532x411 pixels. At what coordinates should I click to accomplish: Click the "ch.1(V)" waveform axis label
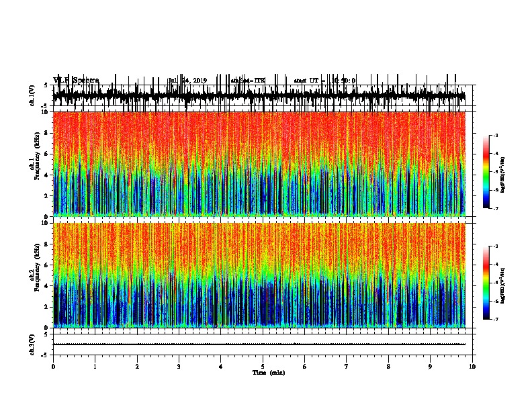click(x=32, y=95)
